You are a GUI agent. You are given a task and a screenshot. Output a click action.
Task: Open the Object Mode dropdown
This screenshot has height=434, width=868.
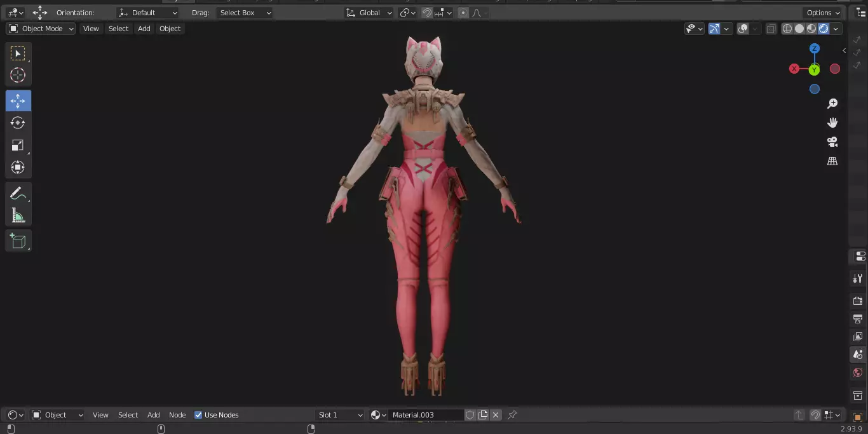click(x=41, y=29)
